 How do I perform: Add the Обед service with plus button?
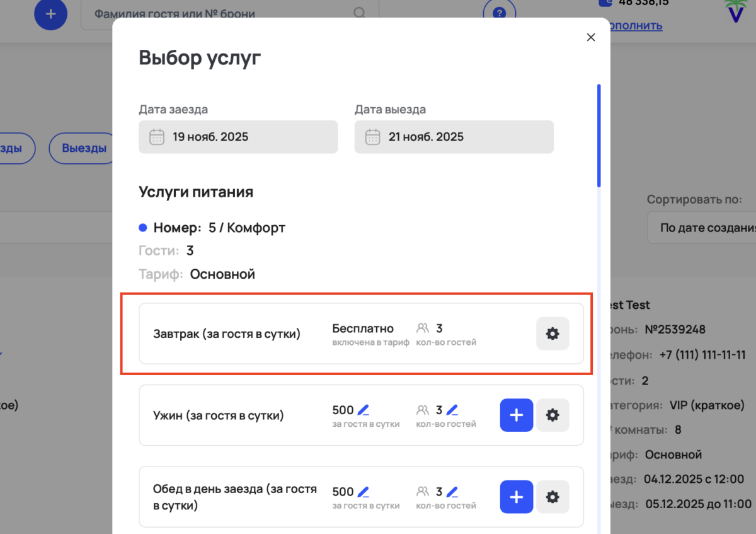(516, 497)
